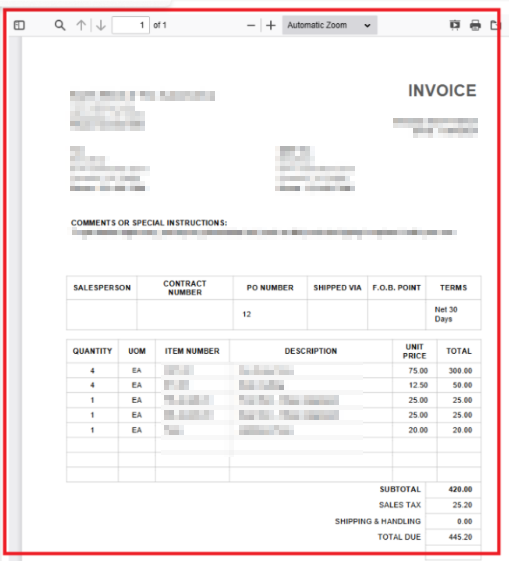Viewport: 509px width, 561px height.
Task: Zoom out with the minus button
Action: pyautogui.click(x=251, y=25)
